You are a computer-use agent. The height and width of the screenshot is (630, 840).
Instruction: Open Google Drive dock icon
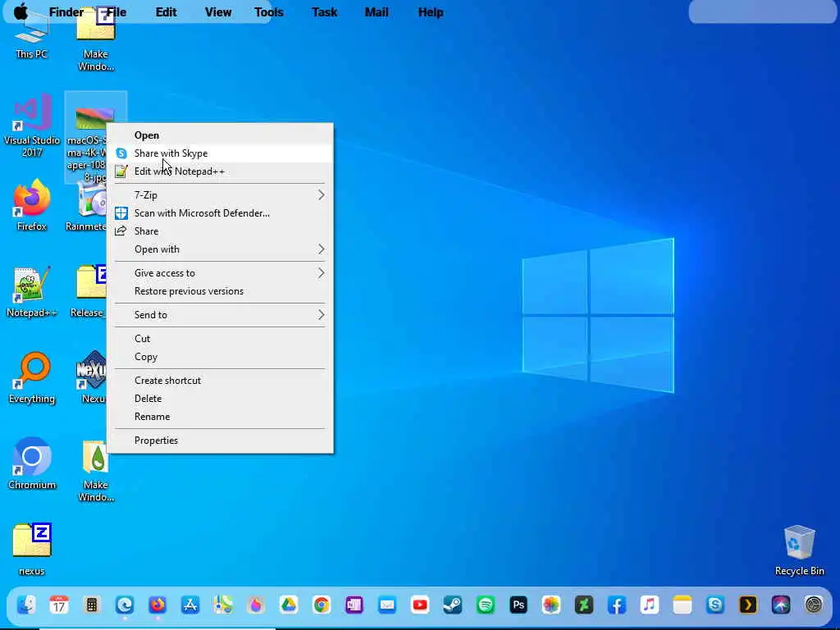[289, 605]
